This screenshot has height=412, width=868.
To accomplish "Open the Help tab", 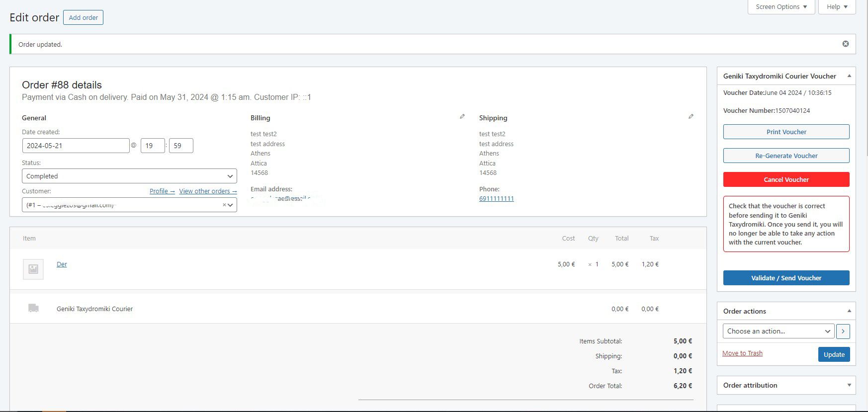I will point(837,7).
